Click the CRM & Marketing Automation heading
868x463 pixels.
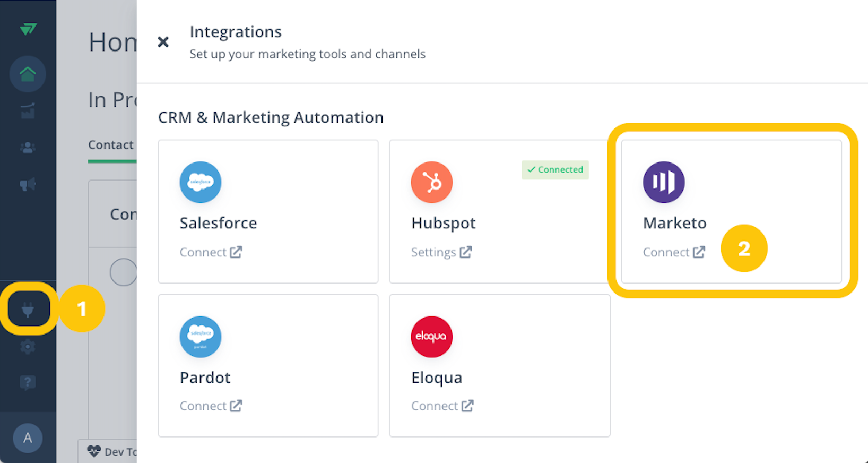coord(271,117)
